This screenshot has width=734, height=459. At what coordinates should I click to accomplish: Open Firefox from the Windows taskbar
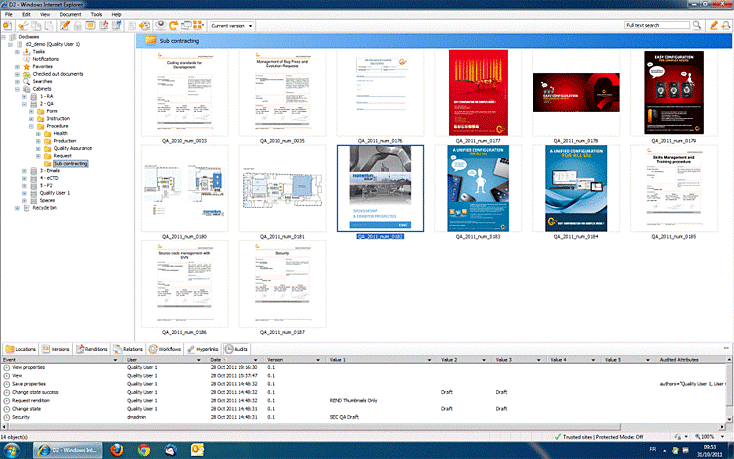tap(114, 451)
